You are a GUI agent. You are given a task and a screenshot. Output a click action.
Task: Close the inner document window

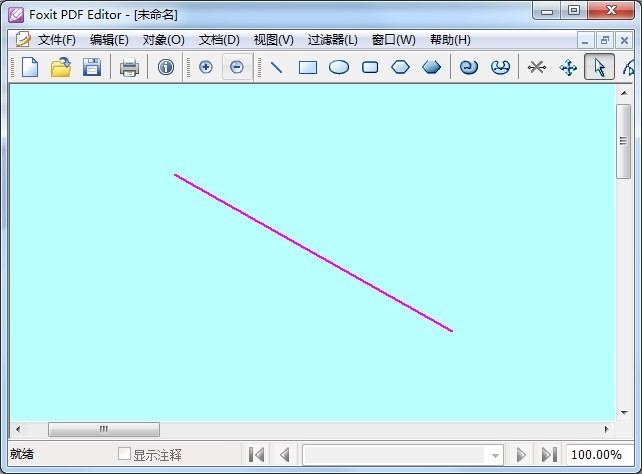point(624,41)
